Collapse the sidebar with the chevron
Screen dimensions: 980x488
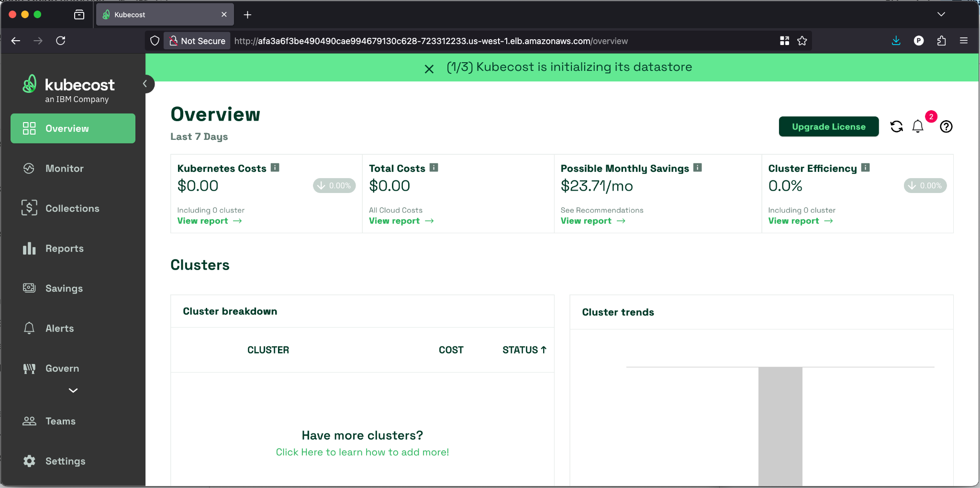point(145,84)
